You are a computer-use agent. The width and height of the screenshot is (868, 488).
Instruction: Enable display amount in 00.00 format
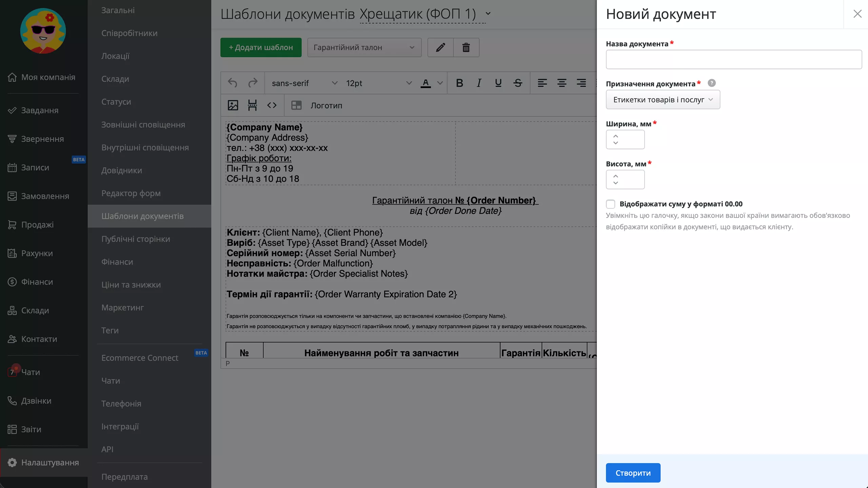(x=611, y=204)
